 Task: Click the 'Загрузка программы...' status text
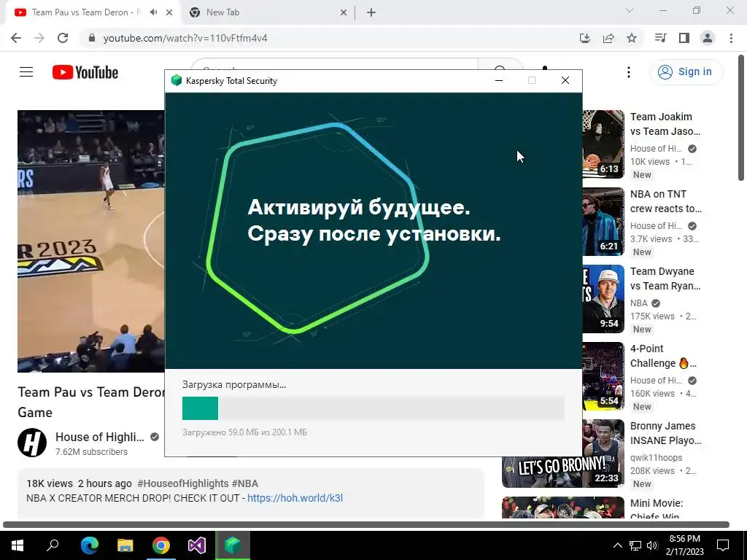tap(234, 385)
